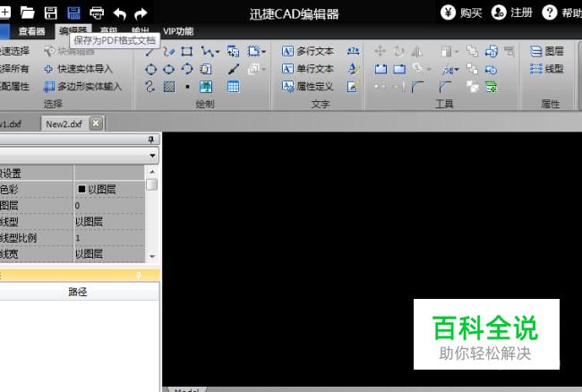Screen dimensions: 582x392
Task: Select the Circle draw tool
Action: pyautogui.click(x=150, y=69)
